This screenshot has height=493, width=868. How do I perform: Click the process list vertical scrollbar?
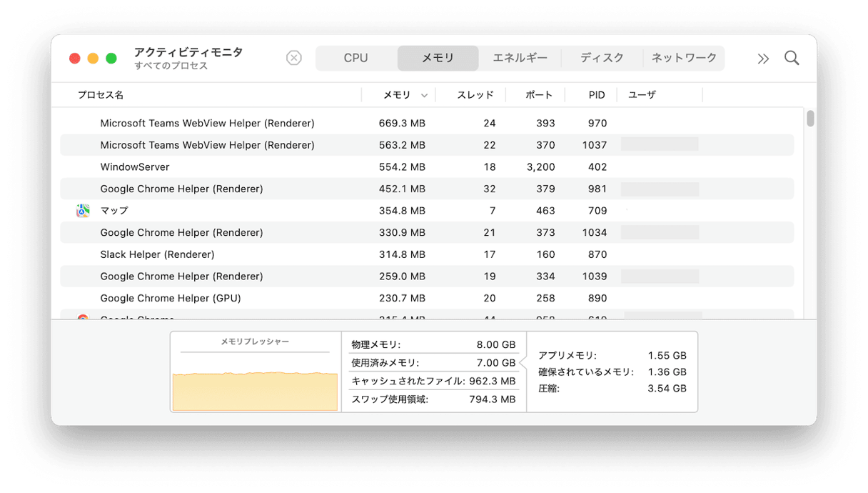(810, 119)
